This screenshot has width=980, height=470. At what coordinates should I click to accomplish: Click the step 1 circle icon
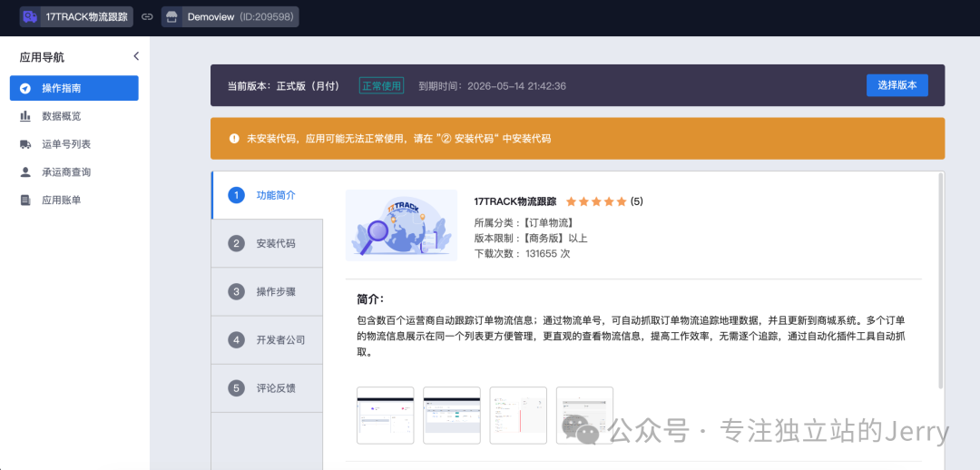[x=236, y=195]
